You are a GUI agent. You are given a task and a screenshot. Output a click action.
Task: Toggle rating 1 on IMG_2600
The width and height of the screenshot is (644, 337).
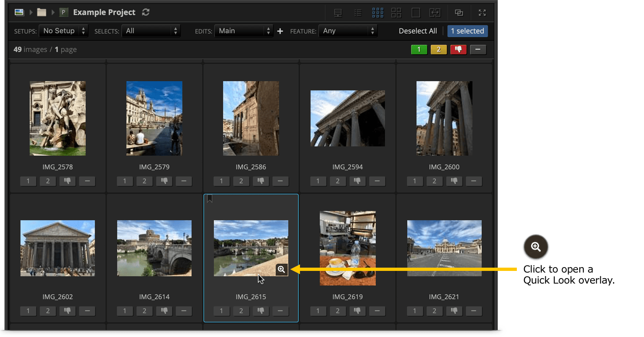[x=415, y=181]
